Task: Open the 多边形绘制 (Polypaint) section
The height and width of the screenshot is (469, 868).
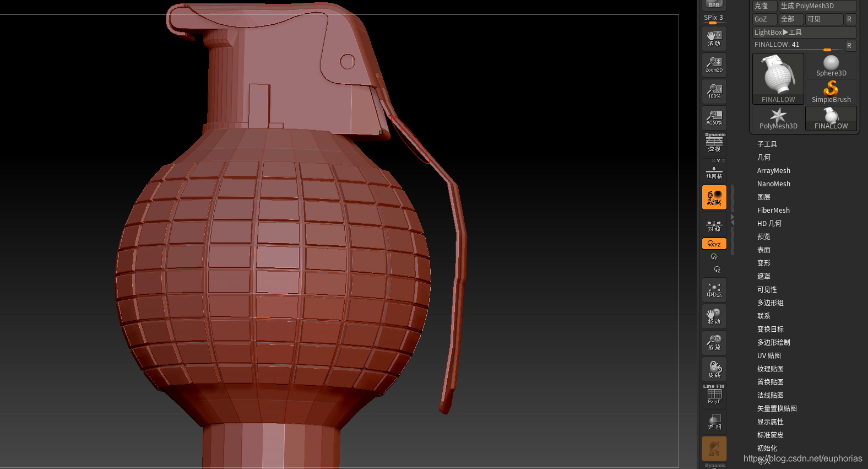Action: coord(774,342)
